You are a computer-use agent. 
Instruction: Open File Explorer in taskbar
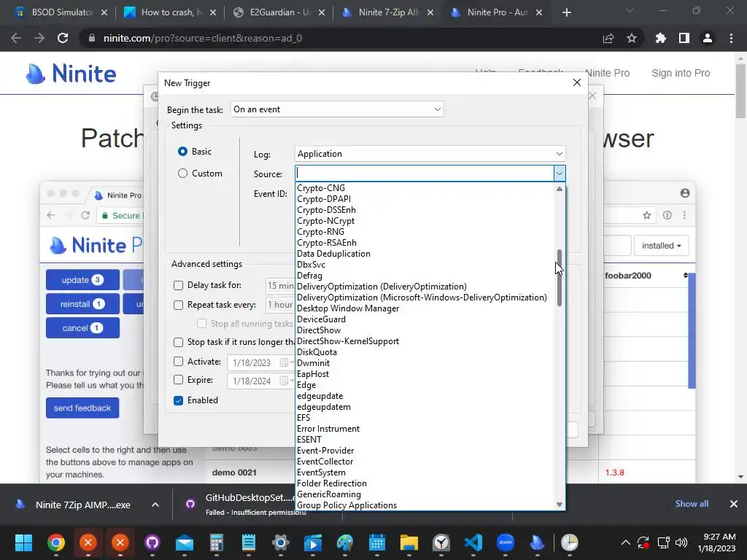click(x=409, y=542)
